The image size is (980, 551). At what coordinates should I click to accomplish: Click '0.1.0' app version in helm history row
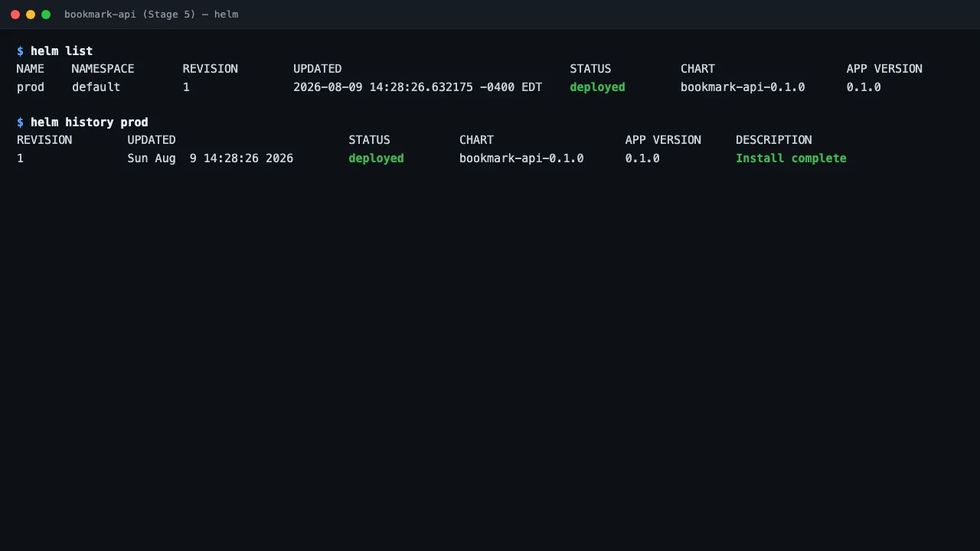click(x=642, y=158)
